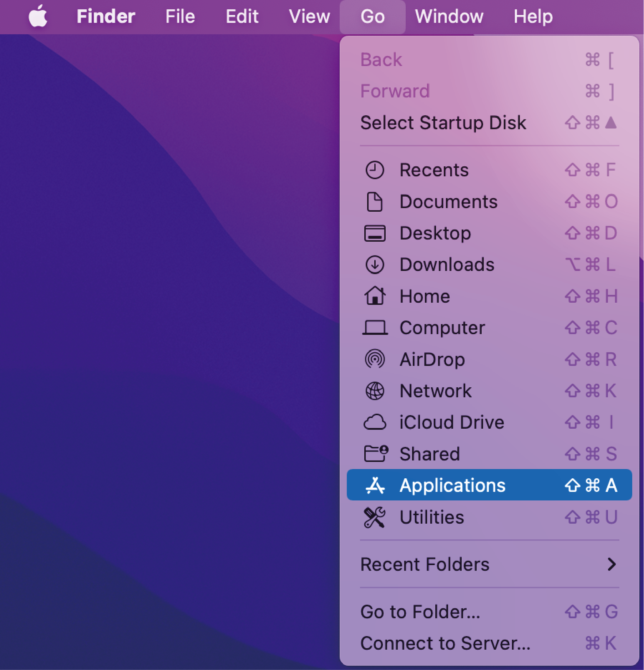Click the Desktop icon in Go menu
The image size is (644, 670).
(x=375, y=233)
